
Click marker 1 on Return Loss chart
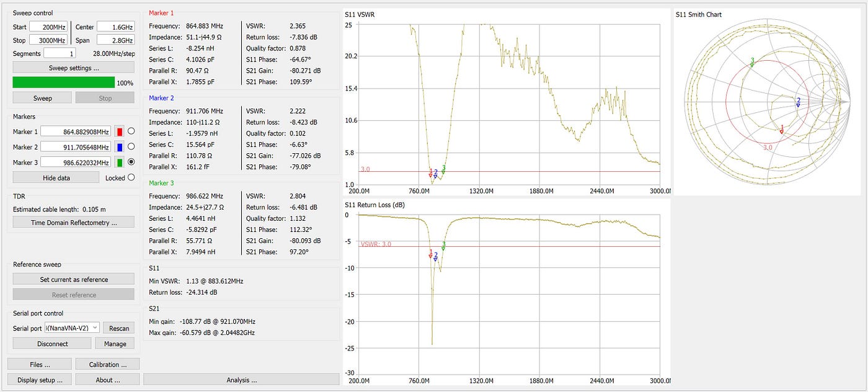tap(431, 254)
